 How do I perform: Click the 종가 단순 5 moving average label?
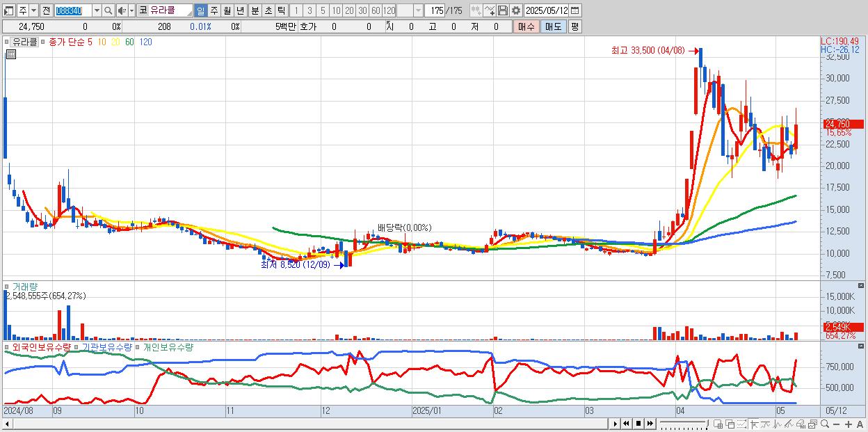coord(70,42)
